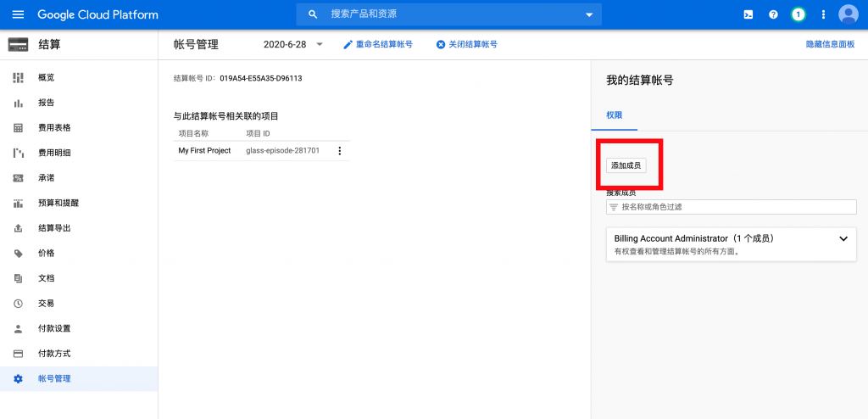Click the 付款设置 person icon

coord(19,328)
